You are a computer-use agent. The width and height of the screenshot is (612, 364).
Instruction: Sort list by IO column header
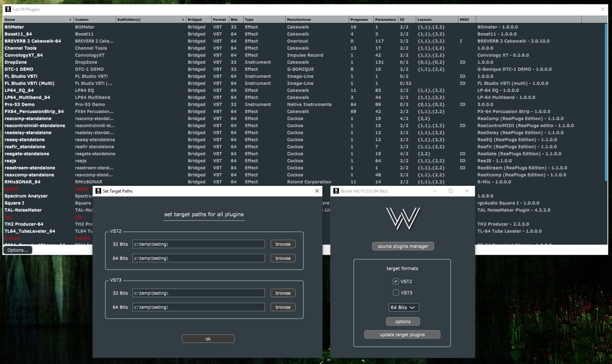coord(407,19)
